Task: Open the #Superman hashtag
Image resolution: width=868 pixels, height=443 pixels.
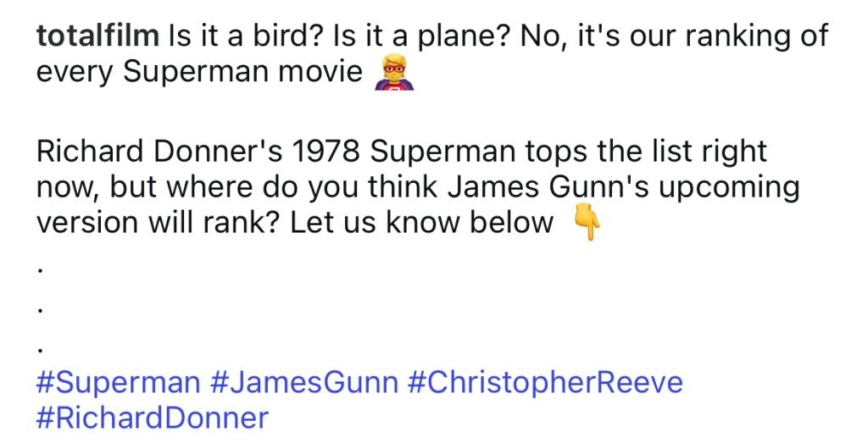Action: (x=119, y=383)
